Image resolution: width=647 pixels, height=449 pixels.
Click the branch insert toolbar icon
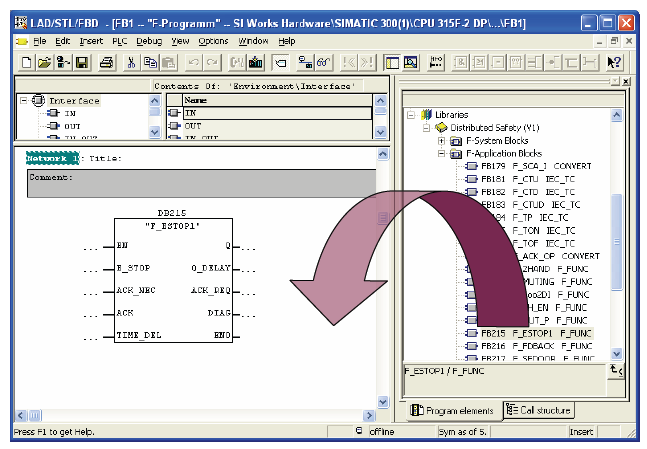tap(571, 63)
